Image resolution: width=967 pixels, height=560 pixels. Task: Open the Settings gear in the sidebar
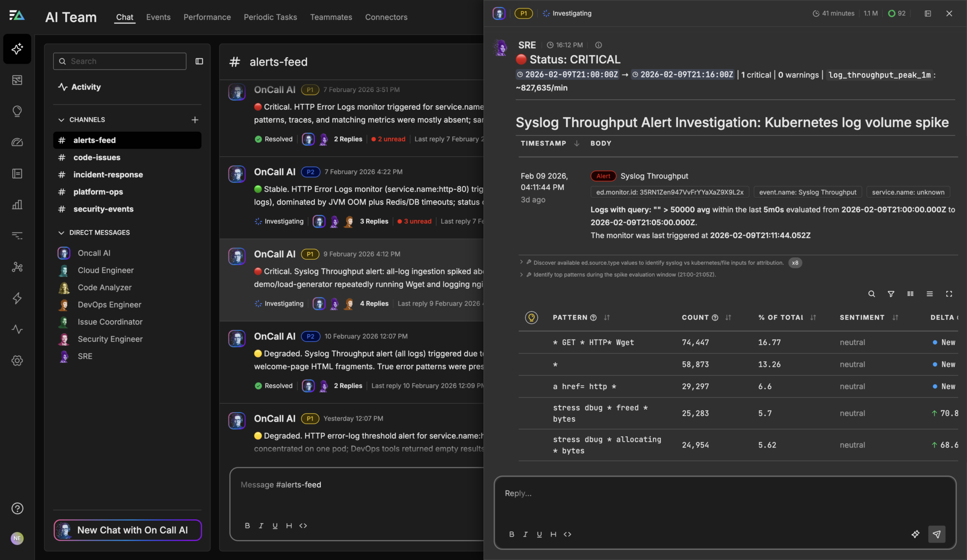[17, 361]
